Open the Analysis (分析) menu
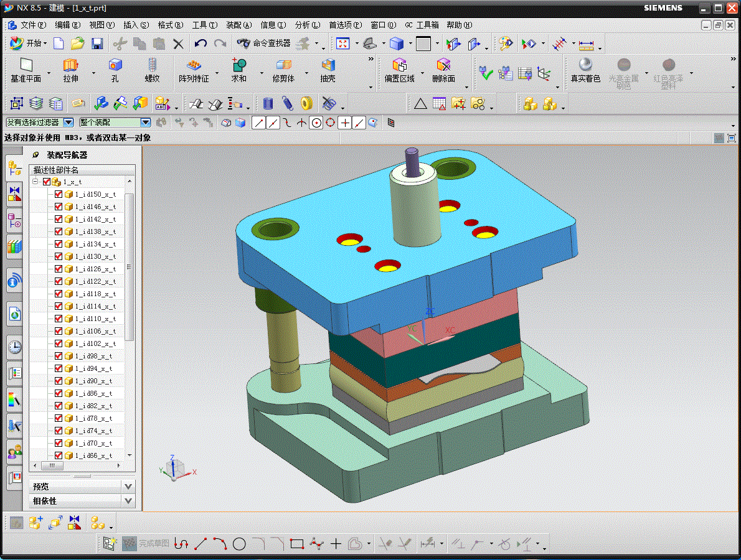The height and width of the screenshot is (560, 741). (307, 25)
